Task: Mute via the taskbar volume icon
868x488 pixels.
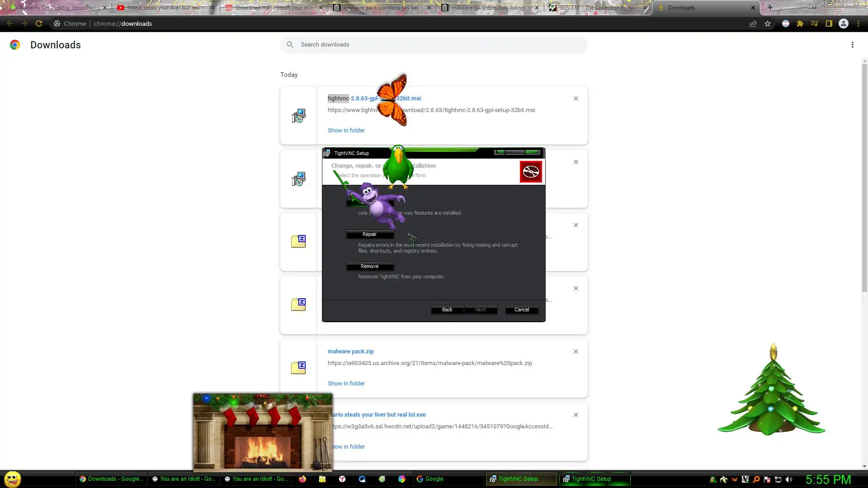Action: (789, 479)
